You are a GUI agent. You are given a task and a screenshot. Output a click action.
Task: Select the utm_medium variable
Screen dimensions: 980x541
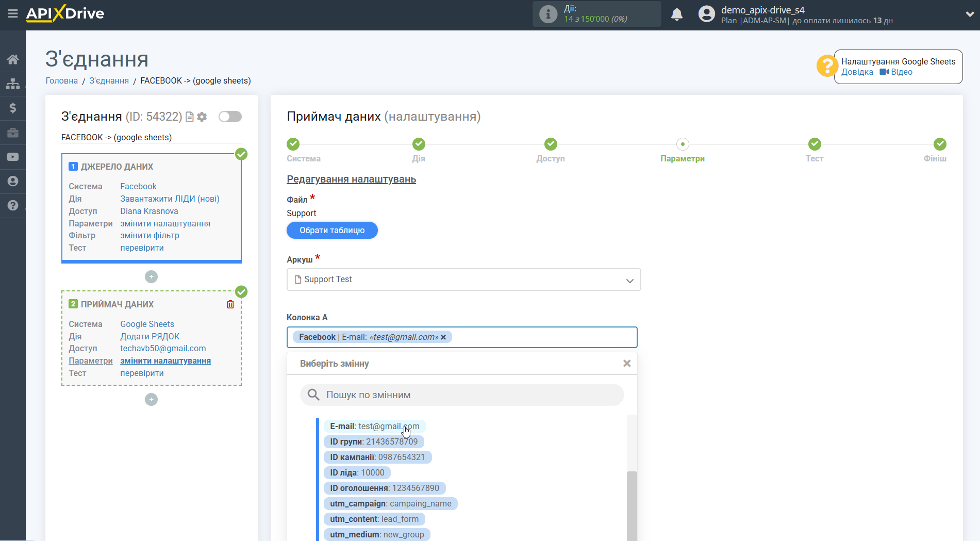(377, 535)
